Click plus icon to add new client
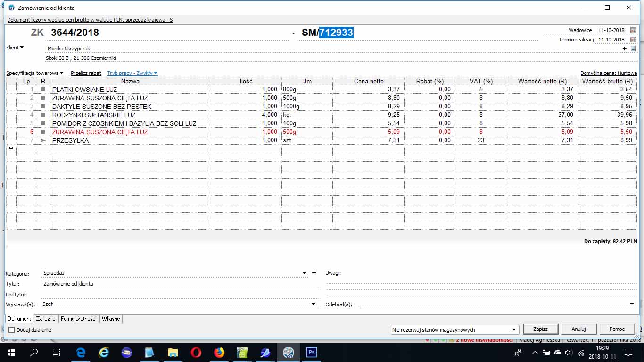Screen dimensions: 644x362 pyautogui.click(x=625, y=49)
